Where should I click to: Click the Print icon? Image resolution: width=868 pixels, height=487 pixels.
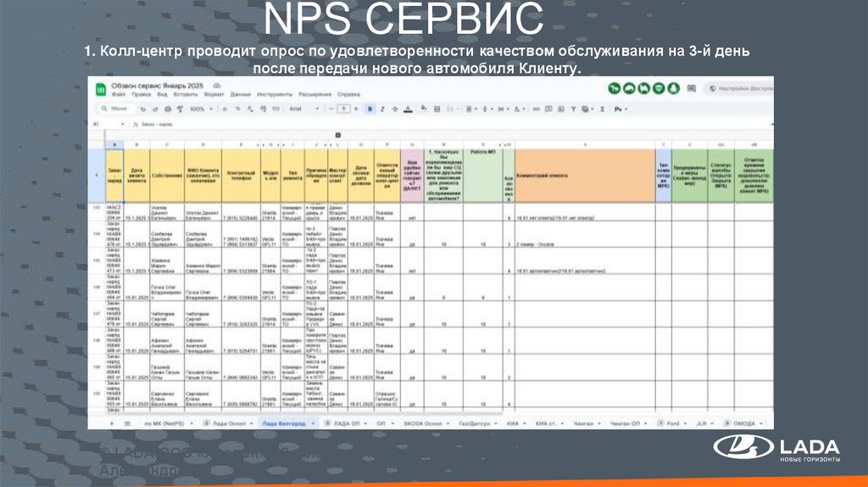point(168,109)
